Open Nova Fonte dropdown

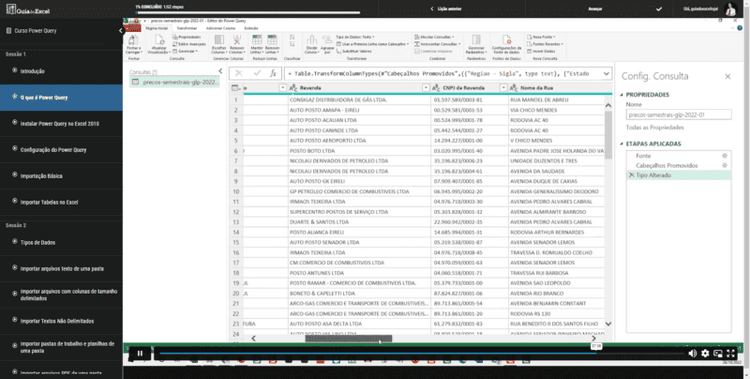point(541,37)
